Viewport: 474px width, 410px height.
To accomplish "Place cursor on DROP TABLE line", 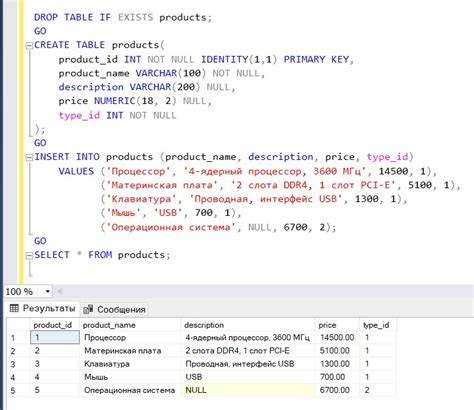I will (x=123, y=17).
